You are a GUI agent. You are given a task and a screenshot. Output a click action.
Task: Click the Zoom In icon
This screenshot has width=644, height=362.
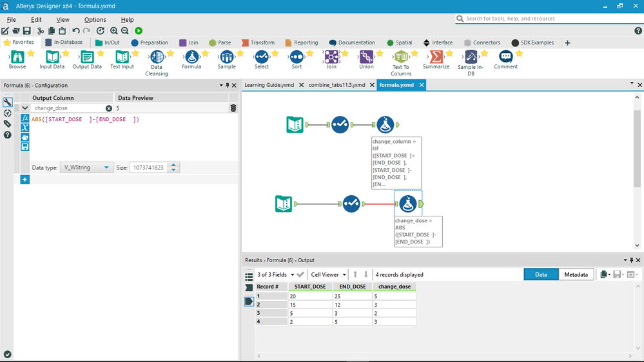(x=113, y=31)
